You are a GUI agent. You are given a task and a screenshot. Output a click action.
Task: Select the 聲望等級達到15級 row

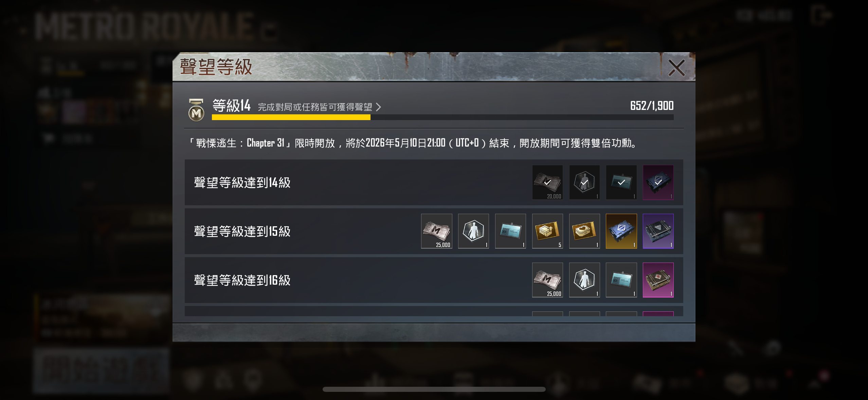(x=434, y=231)
